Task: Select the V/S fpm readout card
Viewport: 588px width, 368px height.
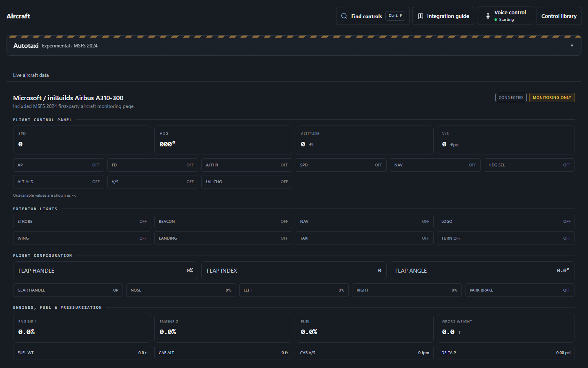Action: (506, 140)
